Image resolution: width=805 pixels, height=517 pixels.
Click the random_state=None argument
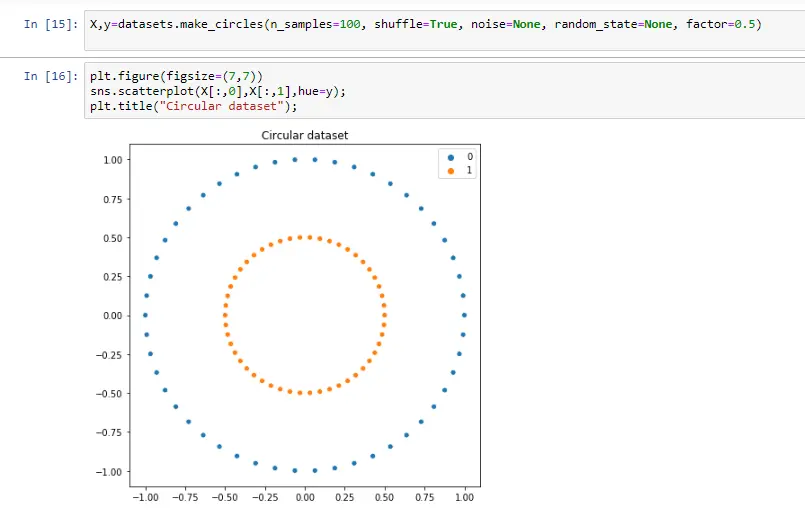[x=613, y=24]
